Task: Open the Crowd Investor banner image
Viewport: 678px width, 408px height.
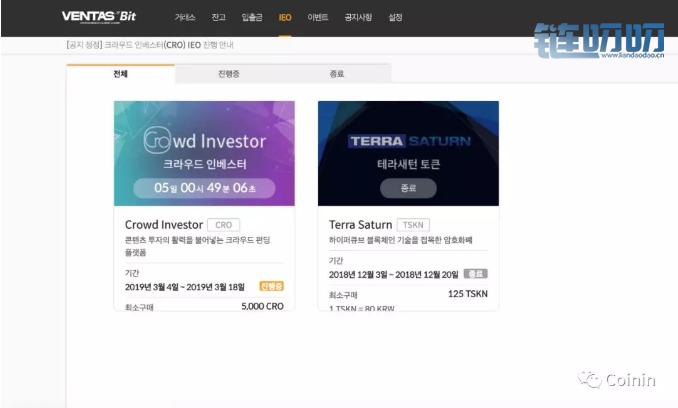Action: (x=204, y=153)
